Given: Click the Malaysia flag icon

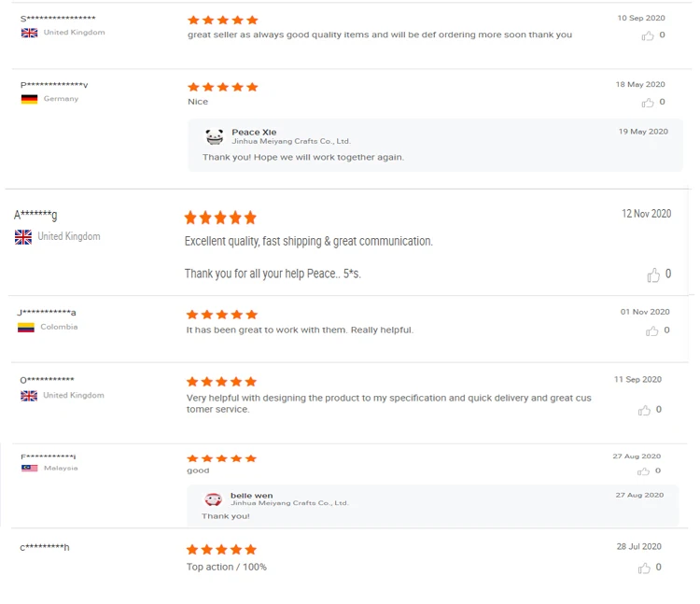Looking at the screenshot, I should pos(29,468).
